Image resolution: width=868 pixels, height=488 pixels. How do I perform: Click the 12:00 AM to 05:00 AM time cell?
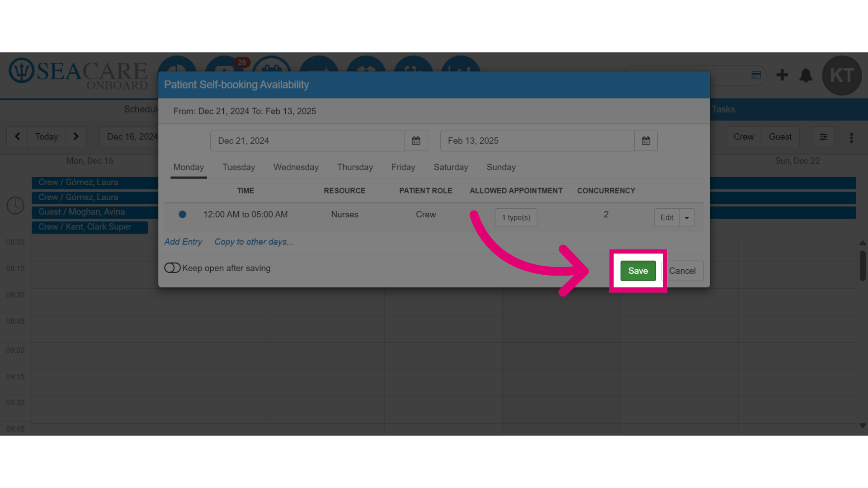[x=245, y=215]
